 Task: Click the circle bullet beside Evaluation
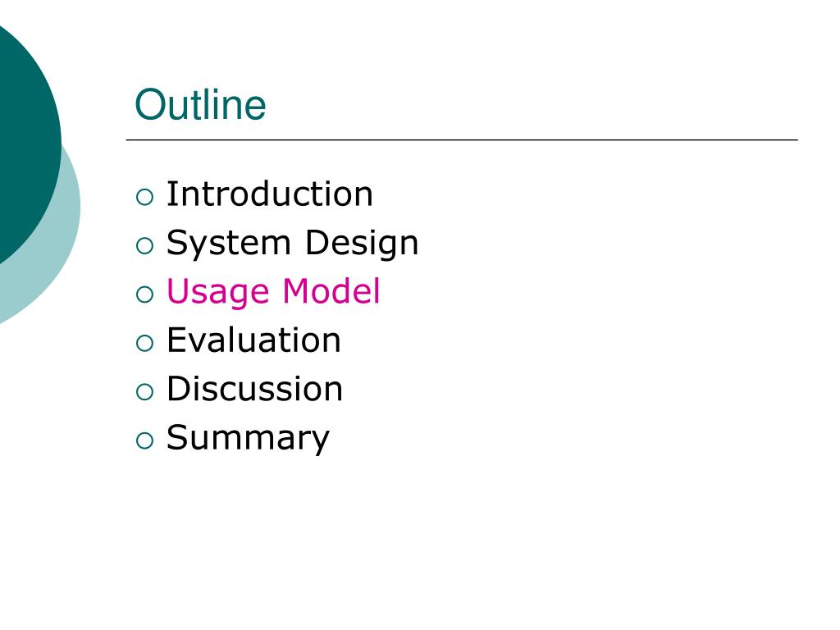tap(144, 344)
